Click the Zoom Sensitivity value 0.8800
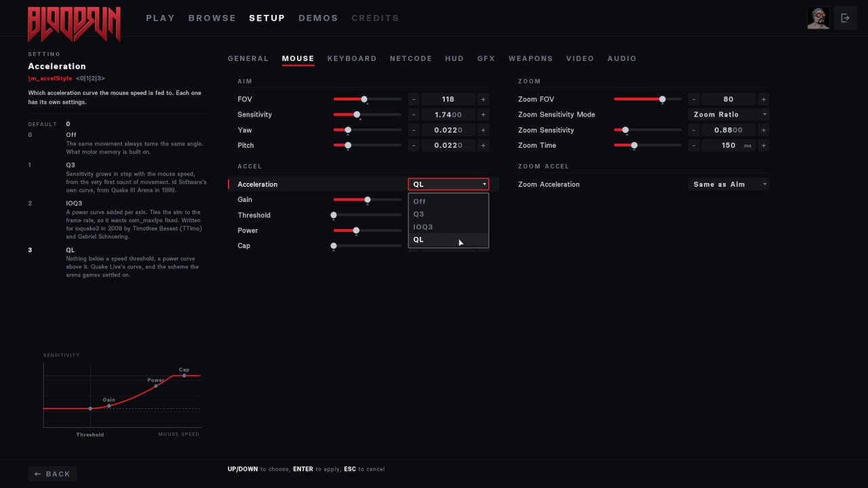 coord(729,130)
